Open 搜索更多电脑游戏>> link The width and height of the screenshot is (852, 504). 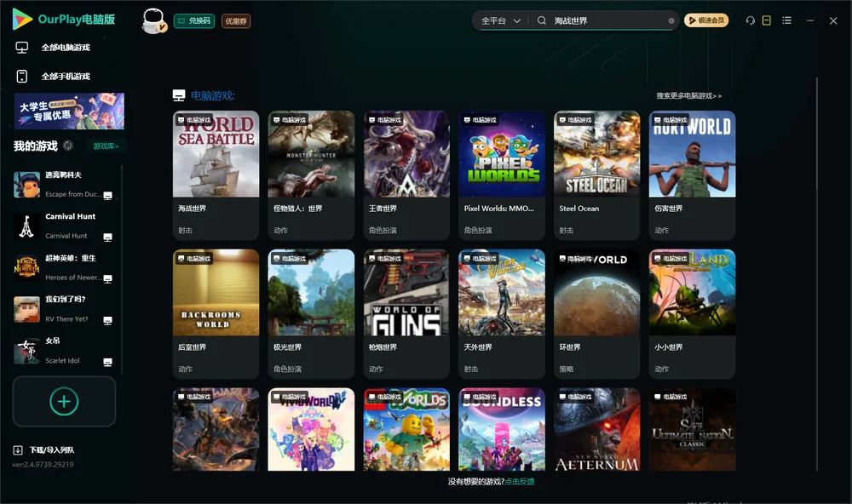pyautogui.click(x=688, y=95)
